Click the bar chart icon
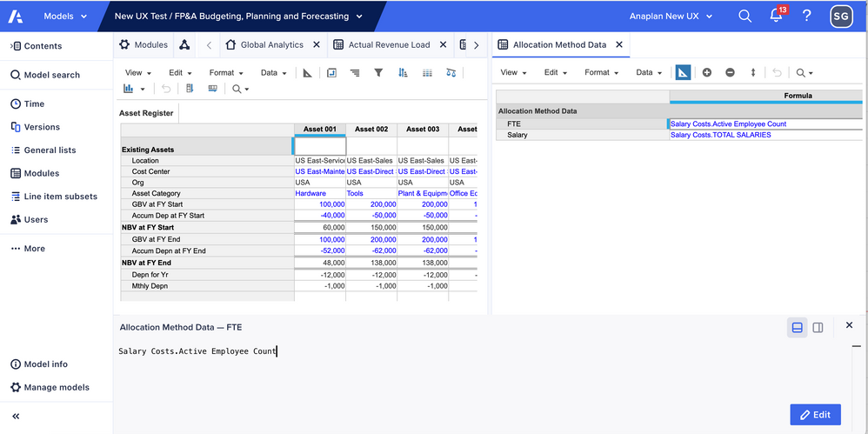This screenshot has width=868, height=434. coord(129,89)
